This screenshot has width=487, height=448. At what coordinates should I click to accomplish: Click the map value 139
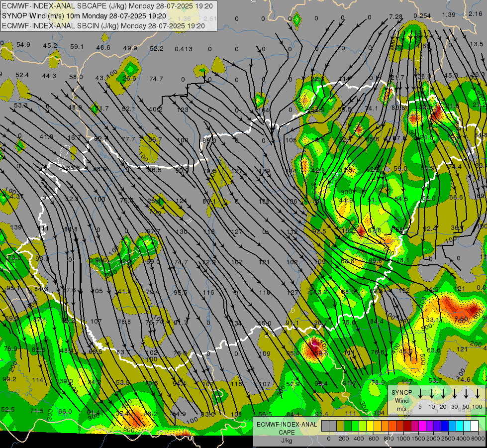16,227
